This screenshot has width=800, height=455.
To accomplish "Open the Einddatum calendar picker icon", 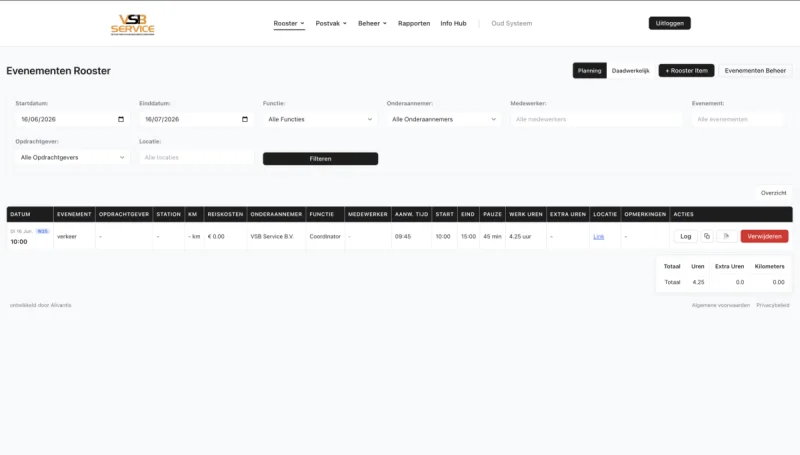I will (245, 119).
